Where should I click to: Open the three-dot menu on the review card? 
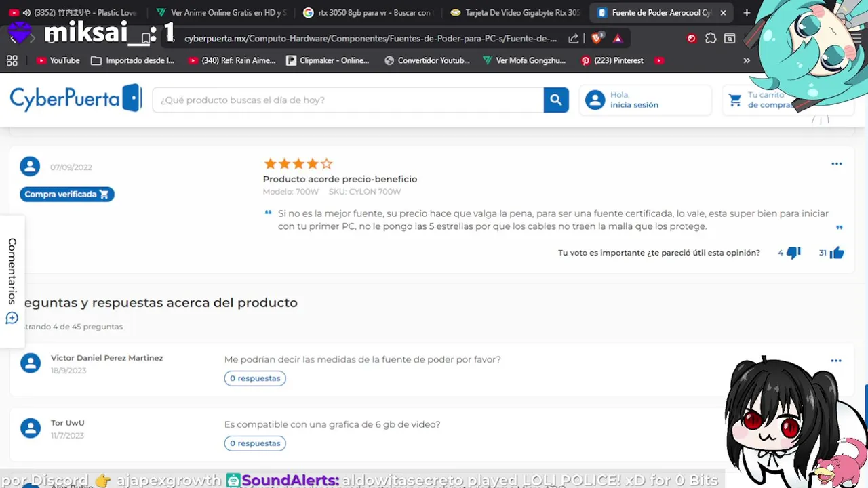[x=836, y=164]
